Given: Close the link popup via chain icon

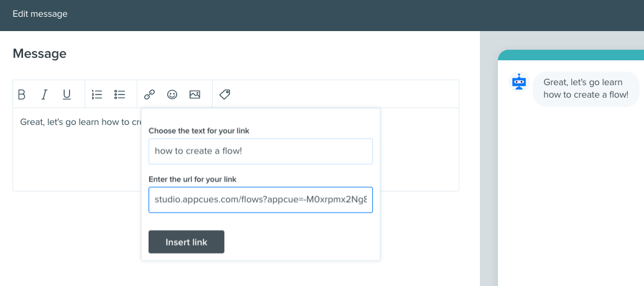Looking at the screenshot, I should click(149, 95).
